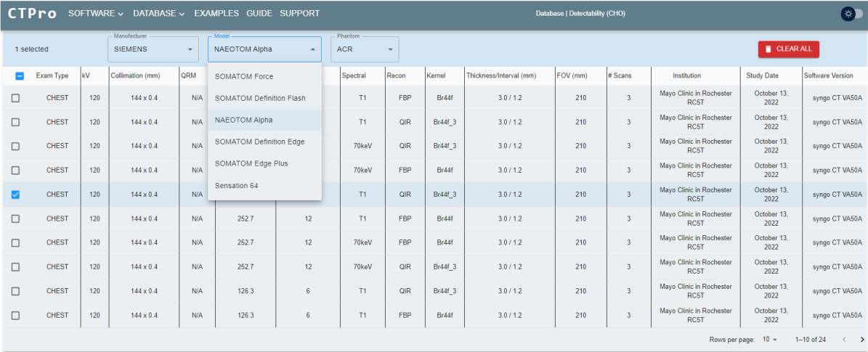The image size is (868, 352).
Task: Check the first CHEST row checkbox
Action: (16, 98)
